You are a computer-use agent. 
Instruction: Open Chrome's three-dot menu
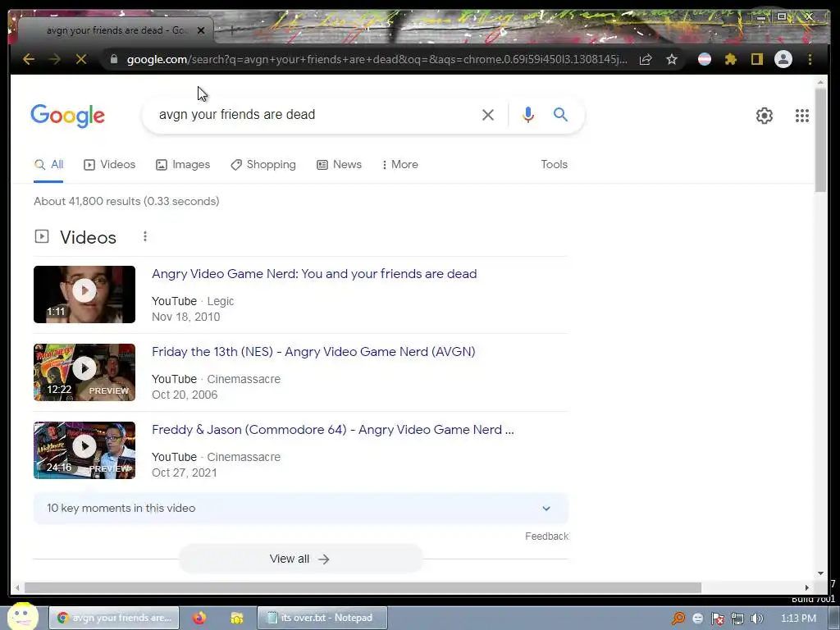pyautogui.click(x=810, y=59)
